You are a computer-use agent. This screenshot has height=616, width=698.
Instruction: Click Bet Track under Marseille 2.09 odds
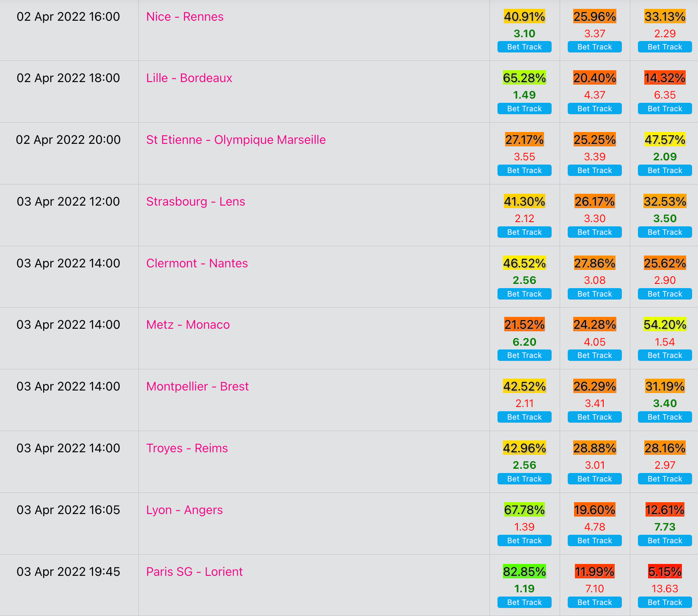[665, 170]
